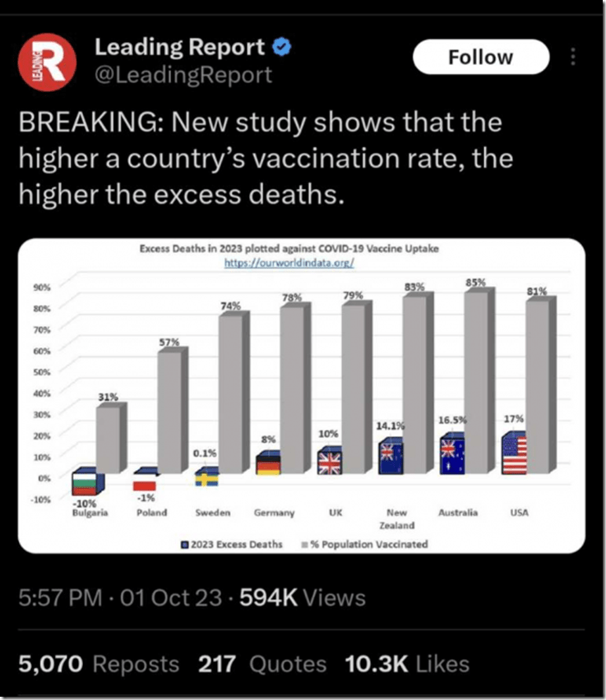Click the UK flag bar
Image resolution: width=606 pixels, height=700 pixels.
(331, 462)
